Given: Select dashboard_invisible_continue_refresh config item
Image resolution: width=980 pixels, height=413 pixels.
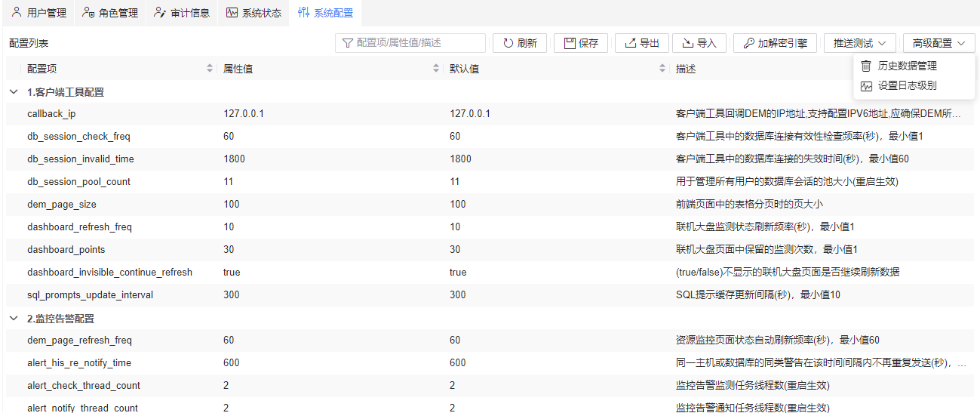Looking at the screenshot, I should point(109,273).
